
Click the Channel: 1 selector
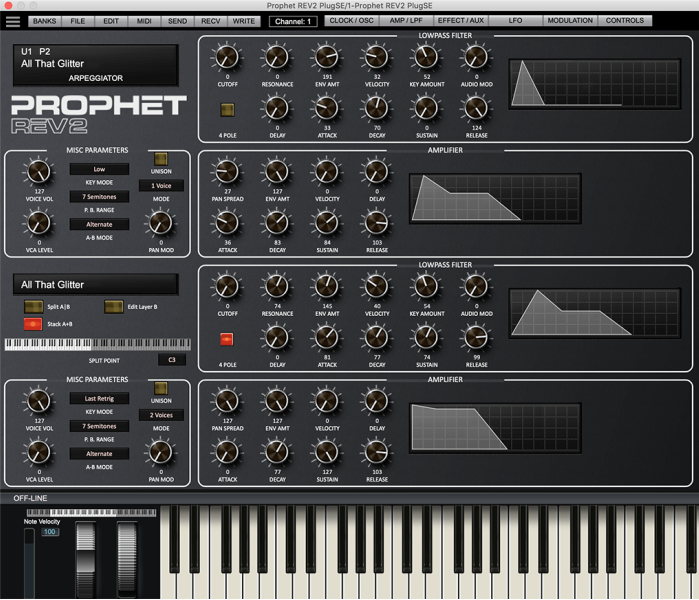(x=293, y=21)
